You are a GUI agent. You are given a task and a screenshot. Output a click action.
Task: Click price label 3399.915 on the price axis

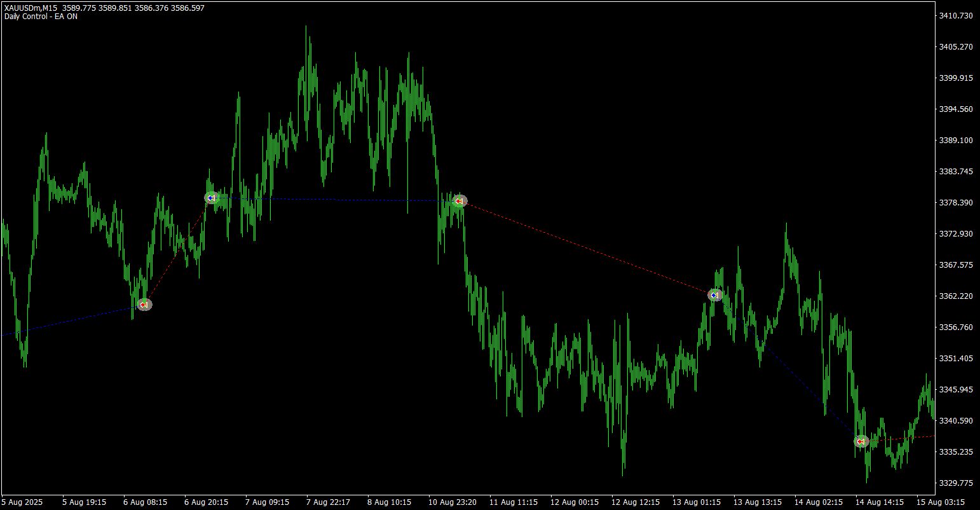[956, 78]
